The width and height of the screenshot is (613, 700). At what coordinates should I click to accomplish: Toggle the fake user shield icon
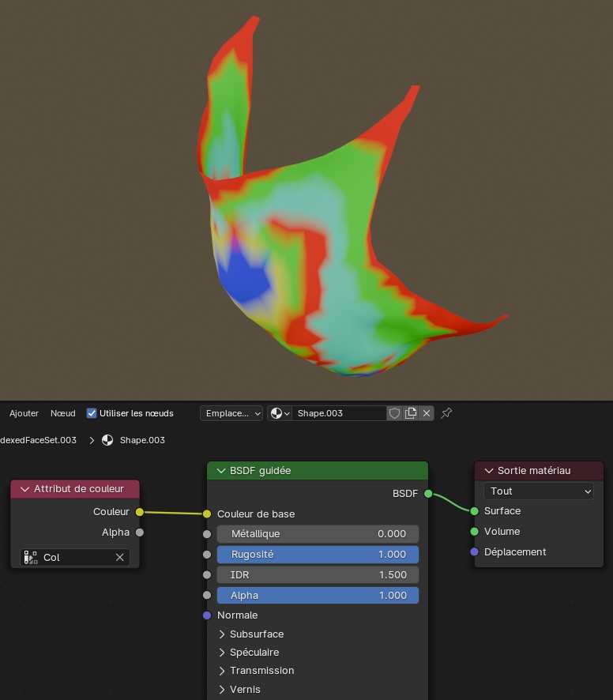tap(394, 413)
